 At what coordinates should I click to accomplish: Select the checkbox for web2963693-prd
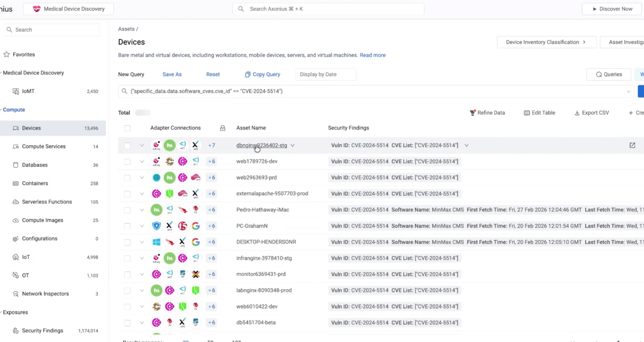tap(127, 178)
